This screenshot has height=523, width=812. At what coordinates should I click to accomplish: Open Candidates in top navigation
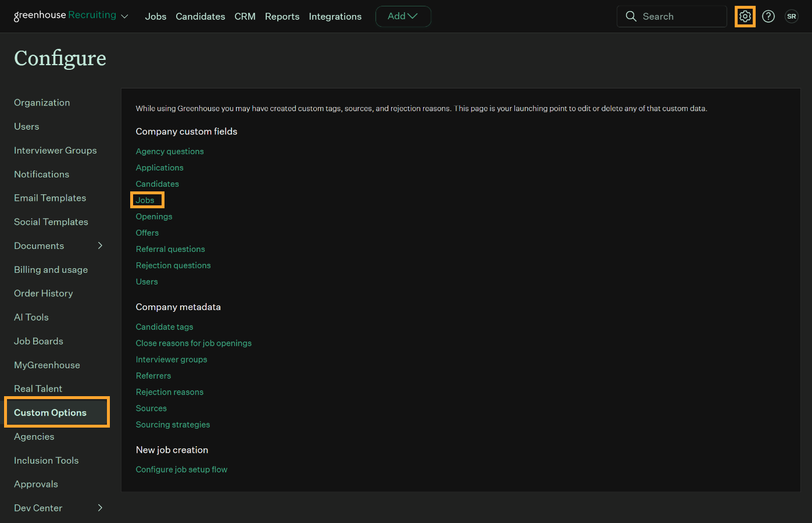tap(201, 16)
